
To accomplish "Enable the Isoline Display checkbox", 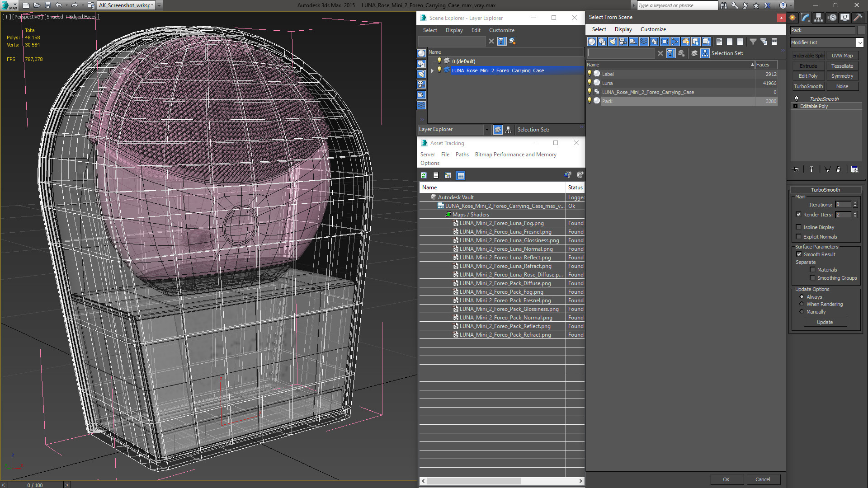I will pos(798,227).
